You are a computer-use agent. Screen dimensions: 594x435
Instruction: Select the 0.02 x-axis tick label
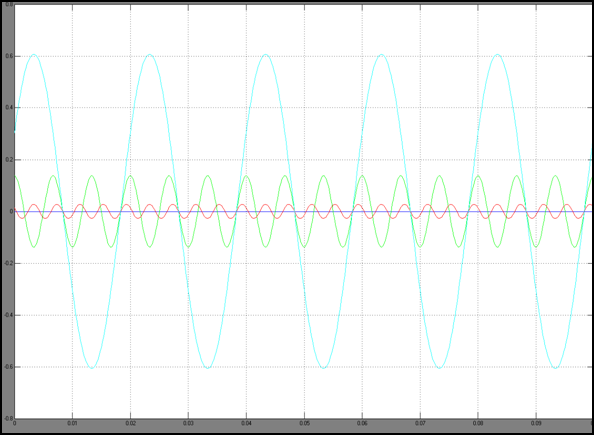click(x=130, y=422)
